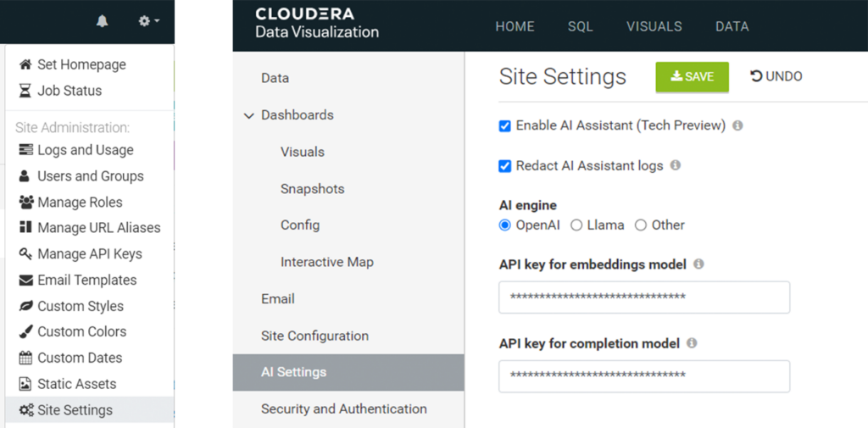
Task: Choose Manage API Keys menu entry
Action: (90, 253)
